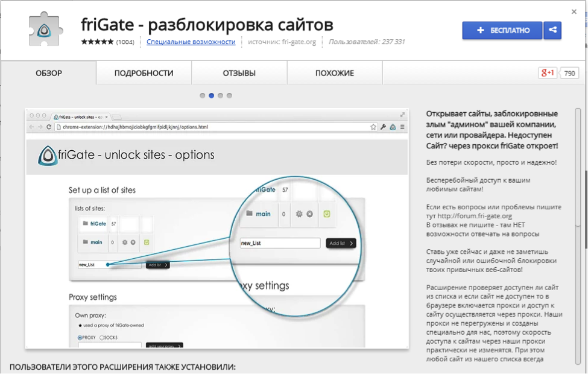Click the fullscreen expand icon in screenshot
The image size is (588, 374).
click(402, 115)
